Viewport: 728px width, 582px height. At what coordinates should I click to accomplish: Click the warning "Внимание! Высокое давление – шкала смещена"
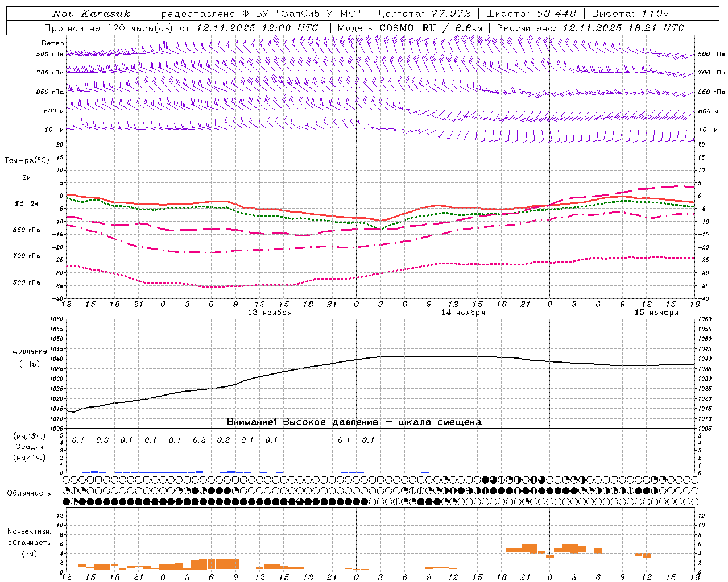tap(354, 422)
